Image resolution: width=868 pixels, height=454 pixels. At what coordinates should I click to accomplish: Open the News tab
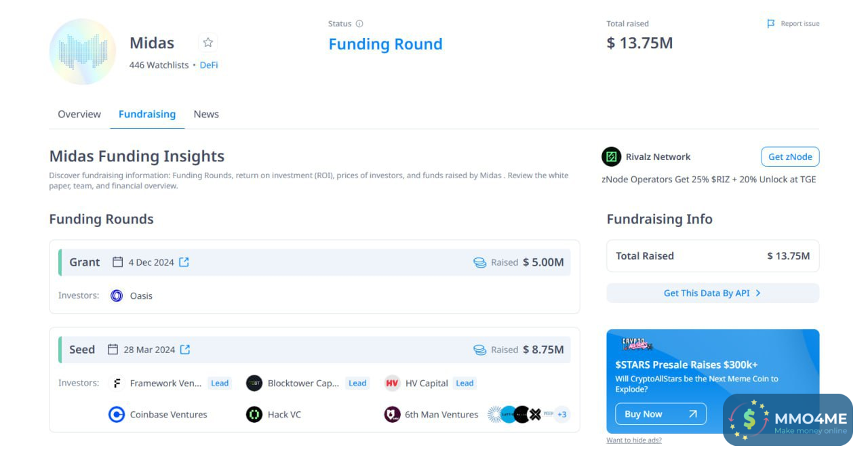[x=206, y=115]
